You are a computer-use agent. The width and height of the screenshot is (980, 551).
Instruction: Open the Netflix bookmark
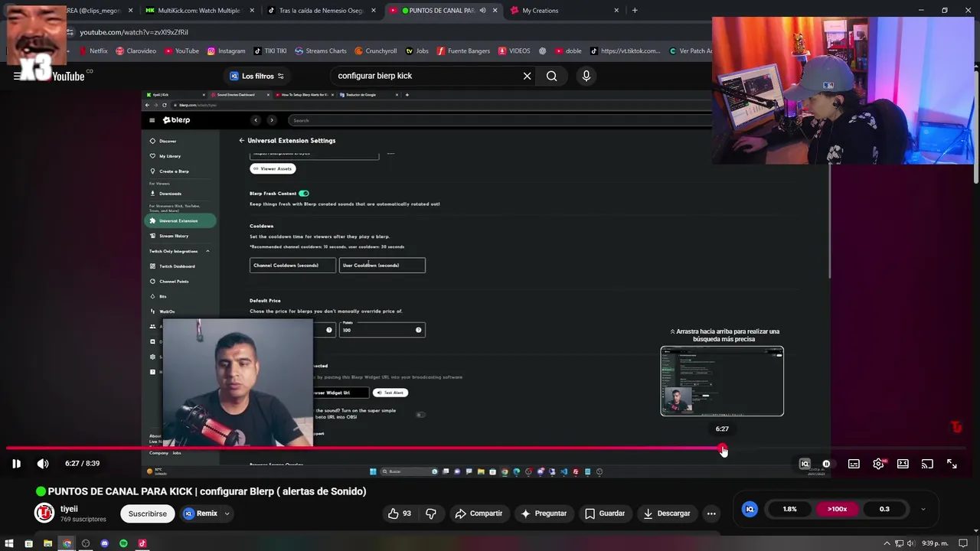pos(93,51)
